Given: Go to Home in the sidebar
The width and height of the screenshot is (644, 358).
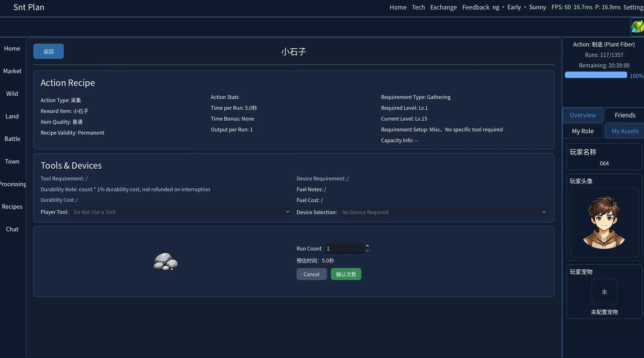Looking at the screenshot, I should tap(12, 48).
